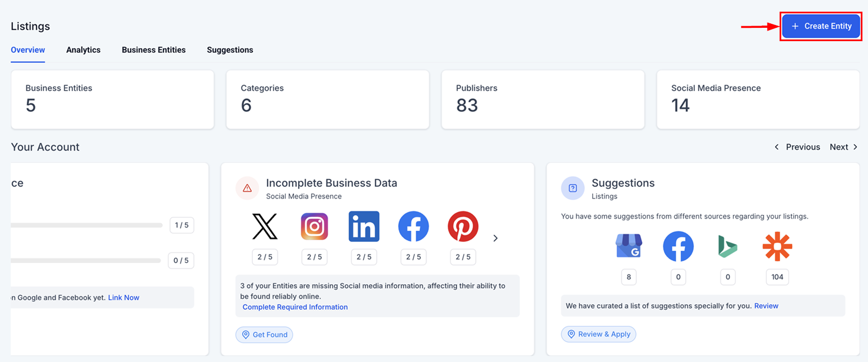
Task: Click the Zapier-style orange asterisk icon
Action: pyautogui.click(x=777, y=246)
